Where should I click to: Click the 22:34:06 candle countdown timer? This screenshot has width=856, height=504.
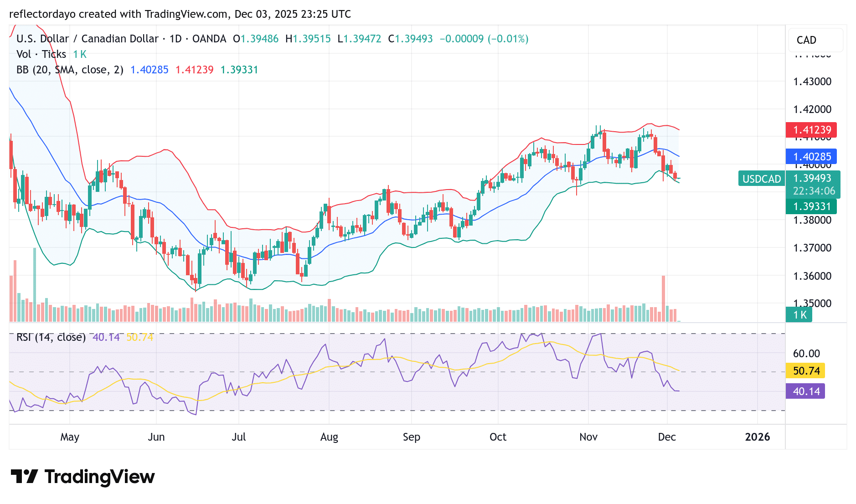click(x=815, y=191)
